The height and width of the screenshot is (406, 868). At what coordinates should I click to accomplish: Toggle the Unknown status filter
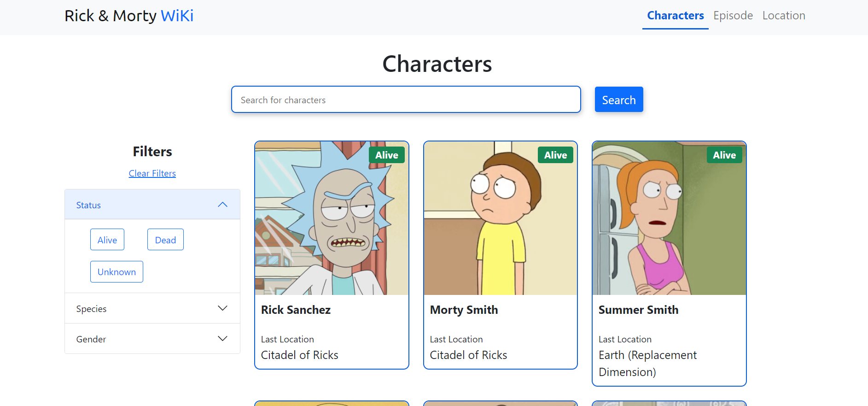tap(117, 272)
